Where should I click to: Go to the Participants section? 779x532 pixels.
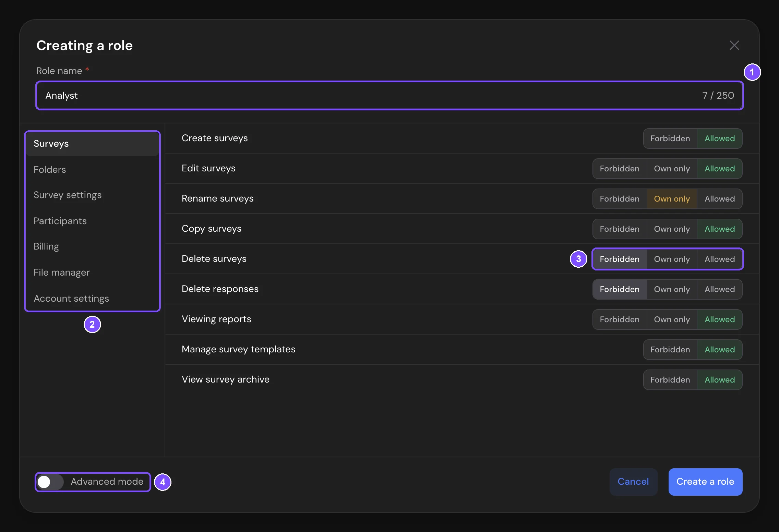tap(92, 221)
